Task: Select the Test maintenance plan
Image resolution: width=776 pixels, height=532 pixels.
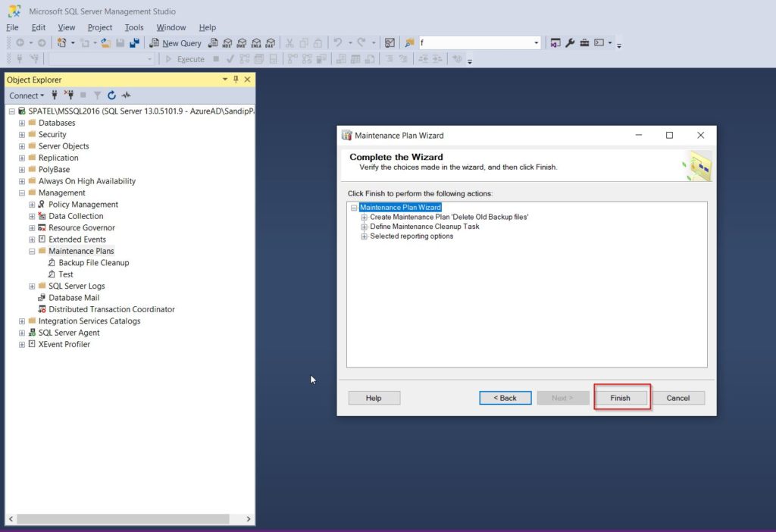Action: pos(65,274)
